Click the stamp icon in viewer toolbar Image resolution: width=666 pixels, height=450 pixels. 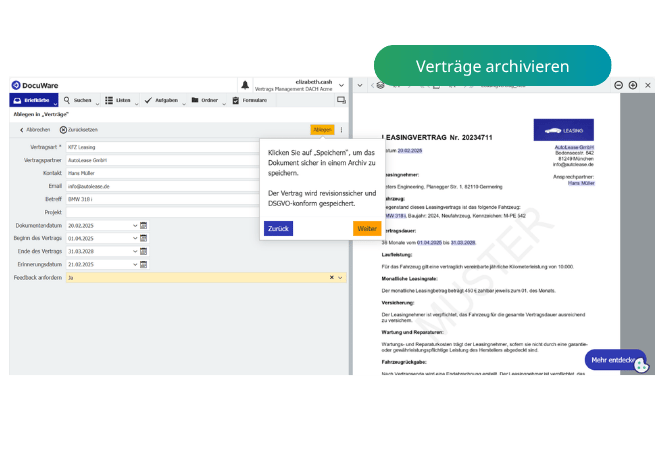click(x=380, y=86)
